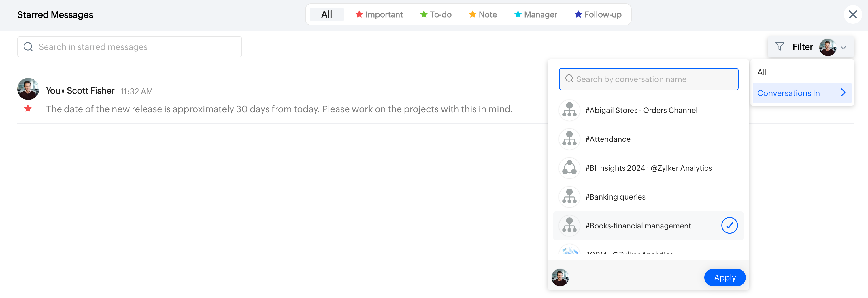Click sender avatar next to Scott Fisher message
The width and height of the screenshot is (868, 298).
coord(28,89)
